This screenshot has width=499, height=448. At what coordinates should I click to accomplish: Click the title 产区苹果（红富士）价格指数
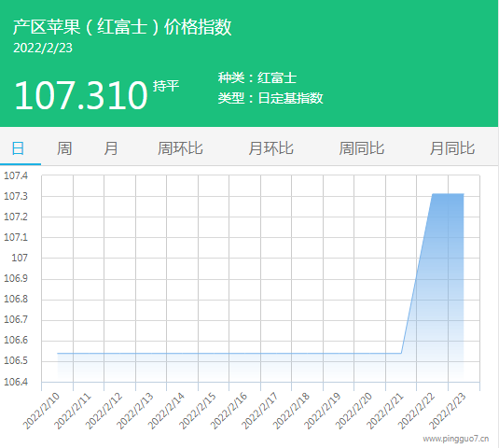(x=122, y=27)
